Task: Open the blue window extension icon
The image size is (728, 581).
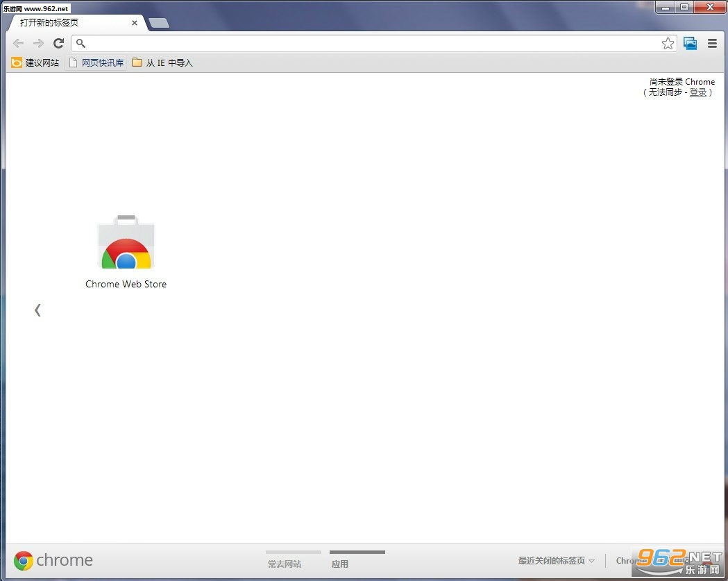Action: (x=691, y=43)
